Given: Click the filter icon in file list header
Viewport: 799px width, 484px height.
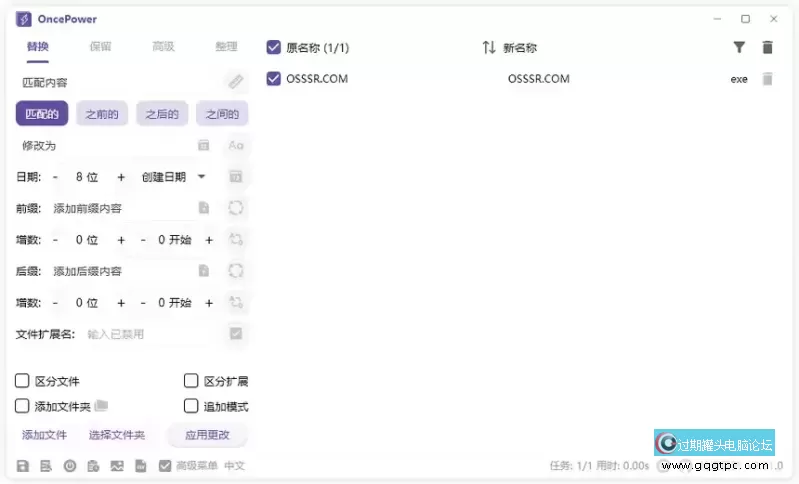Looking at the screenshot, I should 739,47.
